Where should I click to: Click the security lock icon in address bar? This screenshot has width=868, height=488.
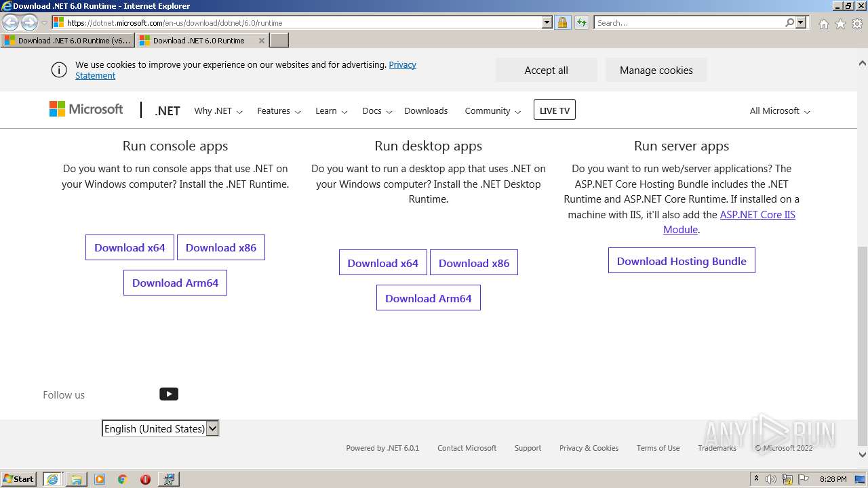[562, 22]
